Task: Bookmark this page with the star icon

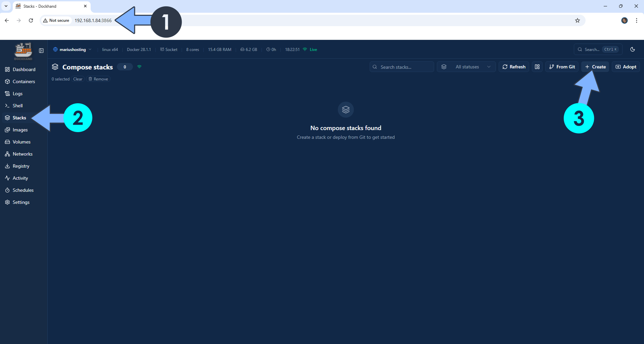Action: (x=578, y=20)
